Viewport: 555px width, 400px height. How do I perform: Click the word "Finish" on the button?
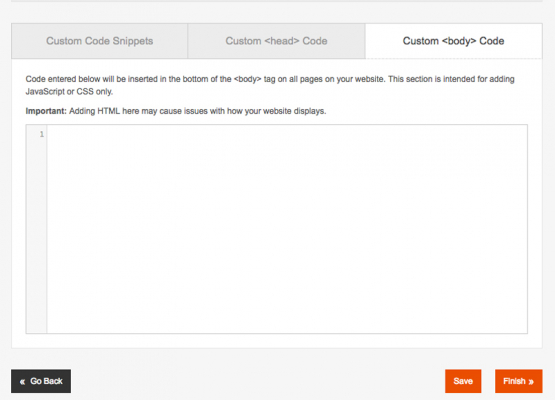(514, 381)
